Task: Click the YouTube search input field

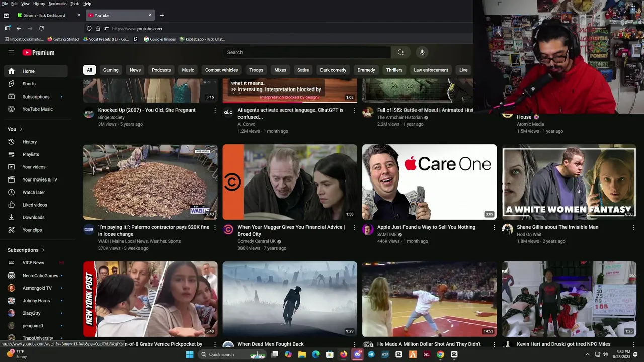Action: pyautogui.click(x=306, y=52)
